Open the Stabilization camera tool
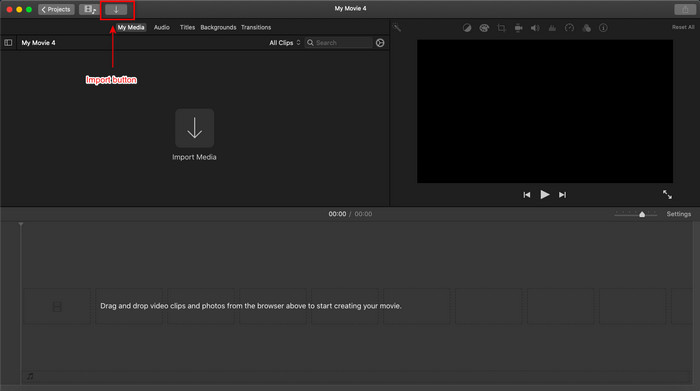 [x=518, y=28]
